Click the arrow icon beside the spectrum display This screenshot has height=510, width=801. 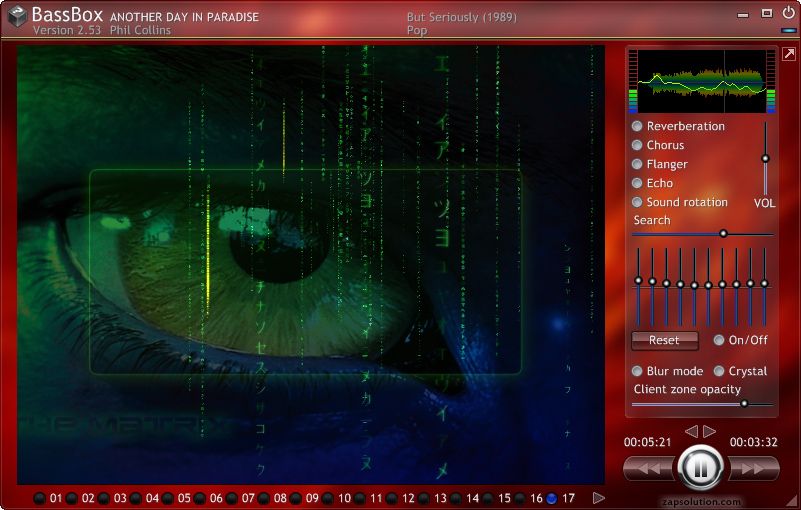click(x=789, y=53)
